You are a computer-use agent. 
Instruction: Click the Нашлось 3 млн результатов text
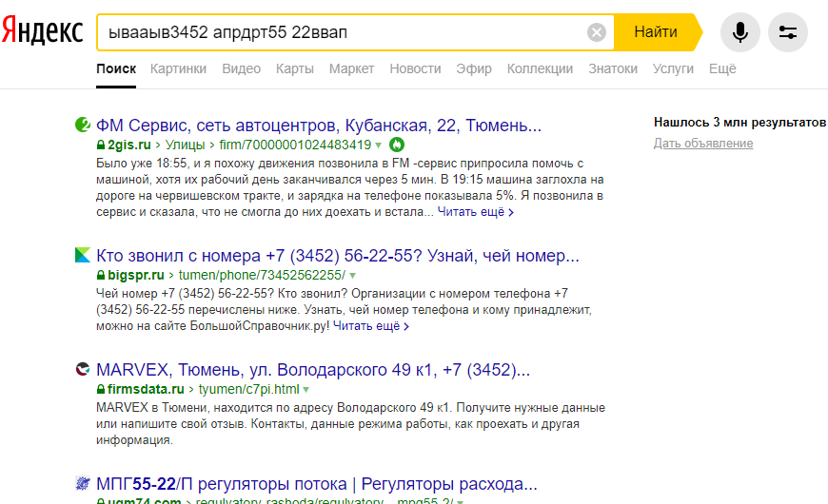739,122
